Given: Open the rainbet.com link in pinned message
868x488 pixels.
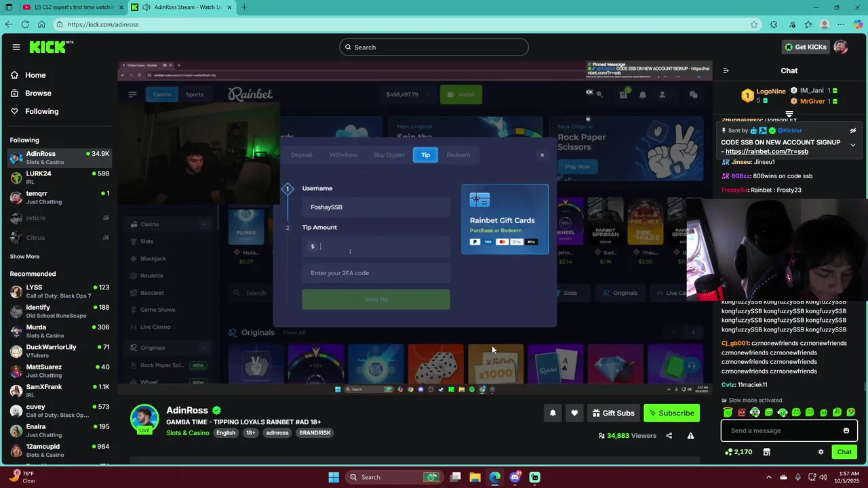Looking at the screenshot, I should [767, 152].
